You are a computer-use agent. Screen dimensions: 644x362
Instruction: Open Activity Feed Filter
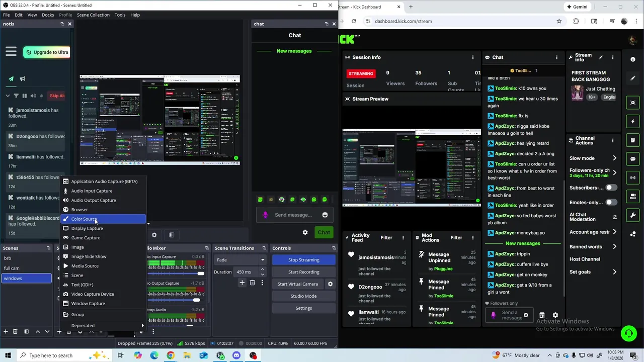coord(386,238)
